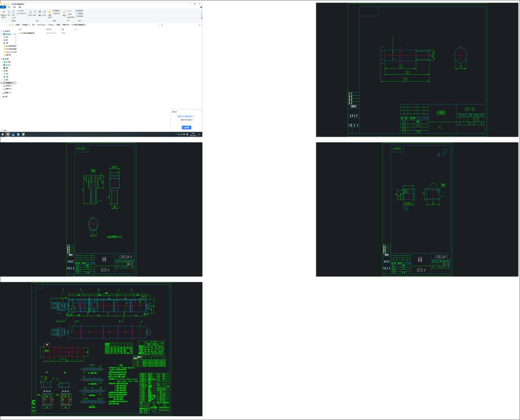Click the File Explorer taskbar icon
Screen dimensions: 520x420
(x=8, y=134)
